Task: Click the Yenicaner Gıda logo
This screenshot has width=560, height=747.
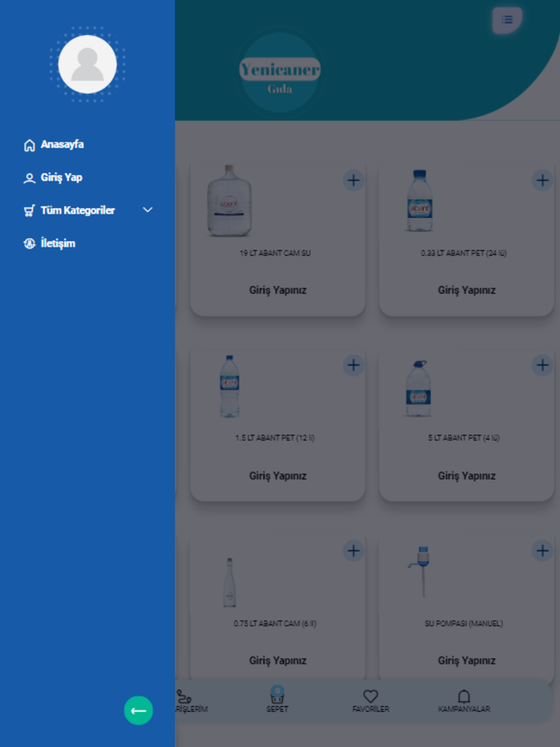Action: [280, 73]
